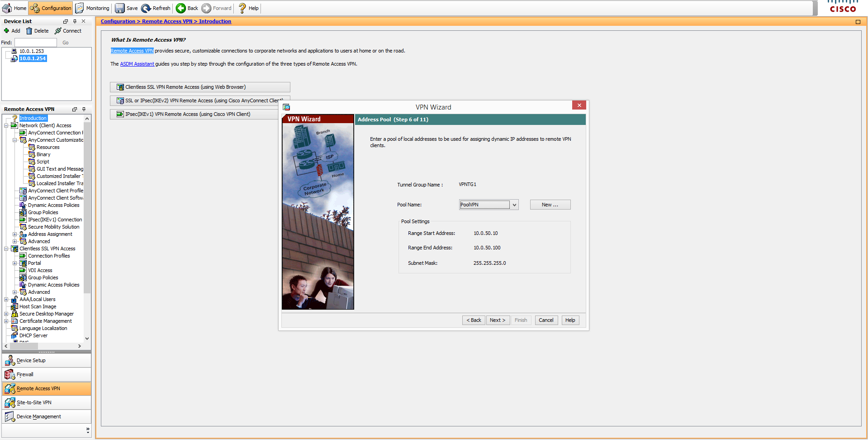Viewport: 868px width, 440px height.
Task: Close the VPN Wizard dialog
Action: point(579,105)
